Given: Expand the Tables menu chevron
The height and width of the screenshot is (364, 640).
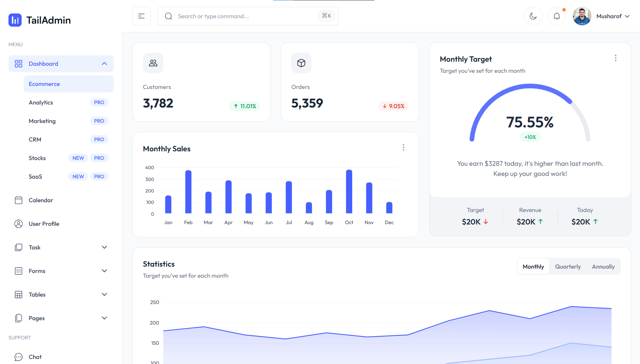Looking at the screenshot, I should coord(104,295).
